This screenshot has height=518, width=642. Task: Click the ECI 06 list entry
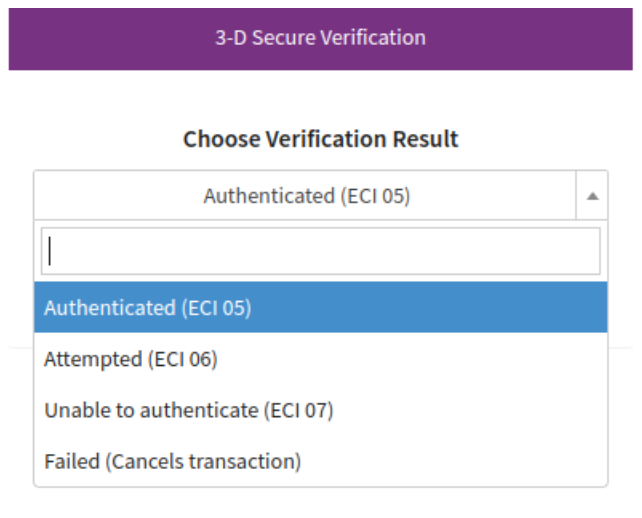click(x=131, y=359)
